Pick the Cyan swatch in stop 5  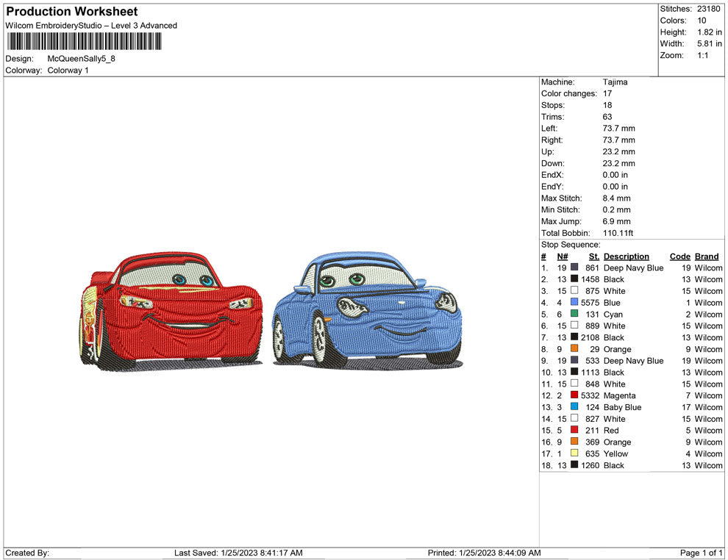pos(574,315)
